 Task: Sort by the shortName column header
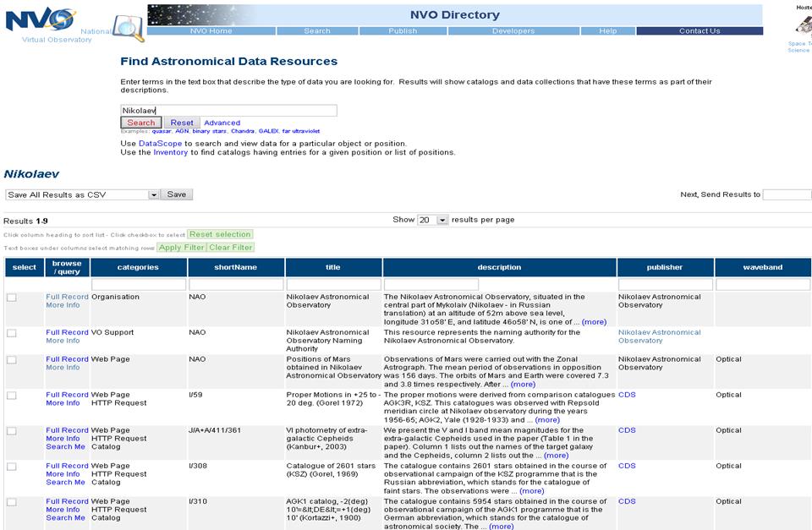[x=236, y=267]
